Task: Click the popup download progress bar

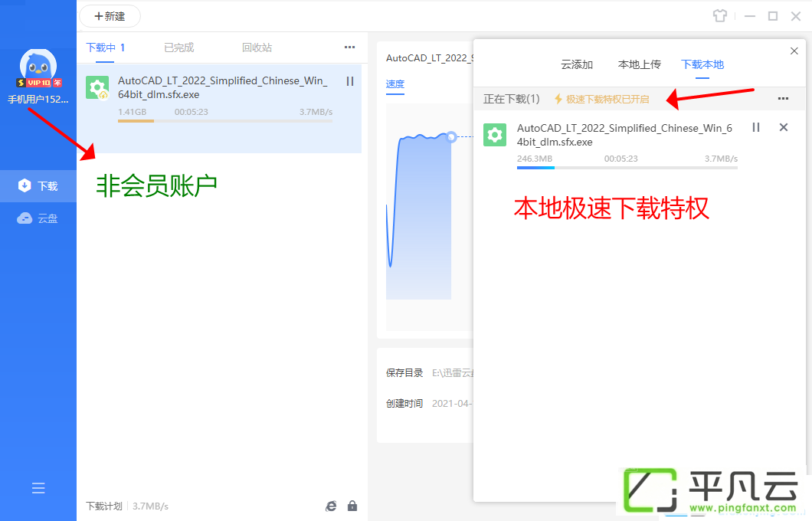Action: (x=627, y=168)
